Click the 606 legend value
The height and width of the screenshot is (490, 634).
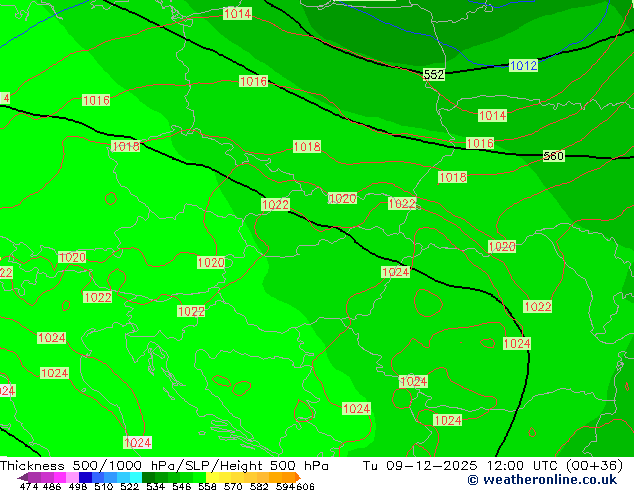coord(305,486)
